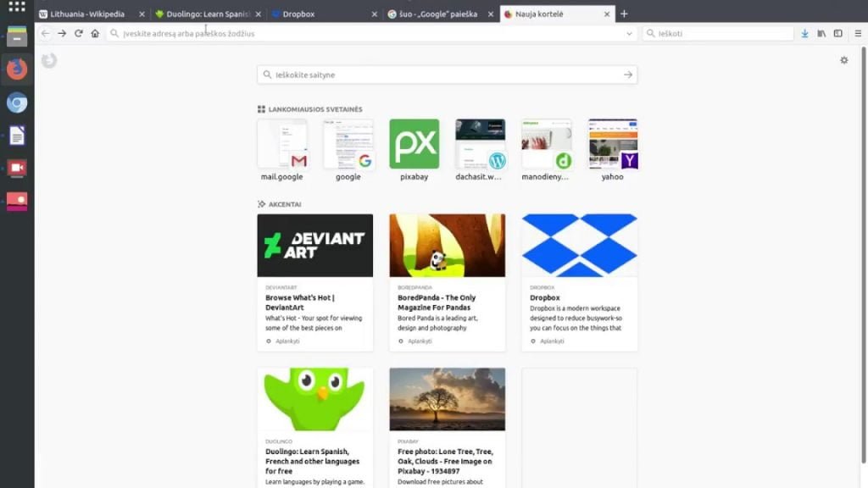Close the Lithuania - Wikipedia tab
This screenshot has width=868, height=488.
coord(142,14)
